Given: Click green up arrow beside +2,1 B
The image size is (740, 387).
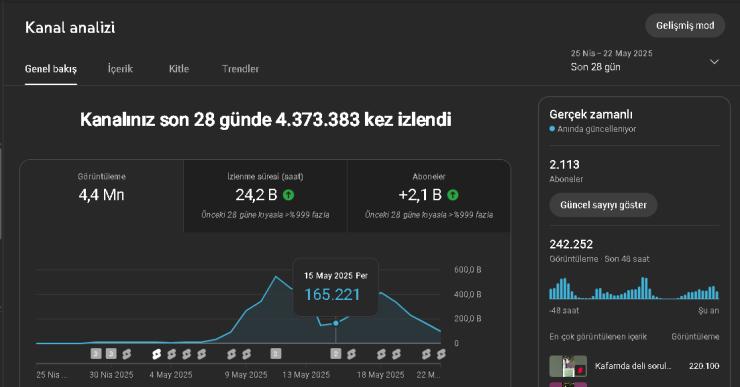Looking at the screenshot, I should point(453,195).
